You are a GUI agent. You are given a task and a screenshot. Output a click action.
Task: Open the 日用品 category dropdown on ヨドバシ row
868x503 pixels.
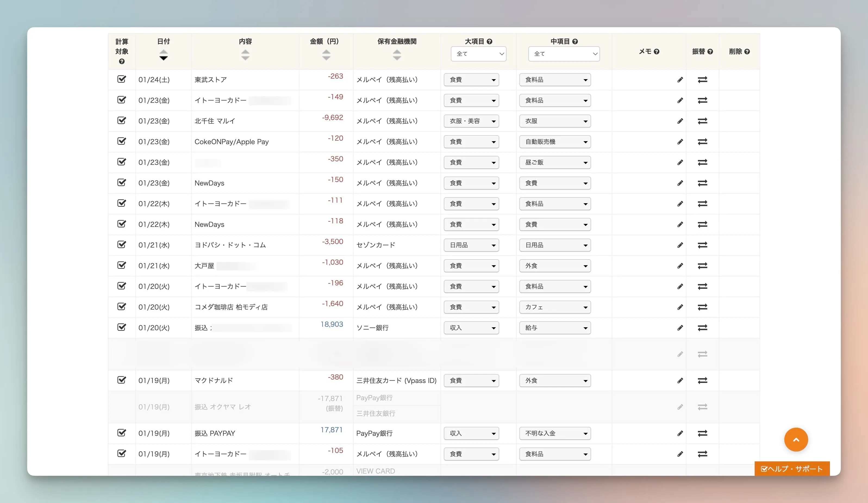(x=471, y=245)
